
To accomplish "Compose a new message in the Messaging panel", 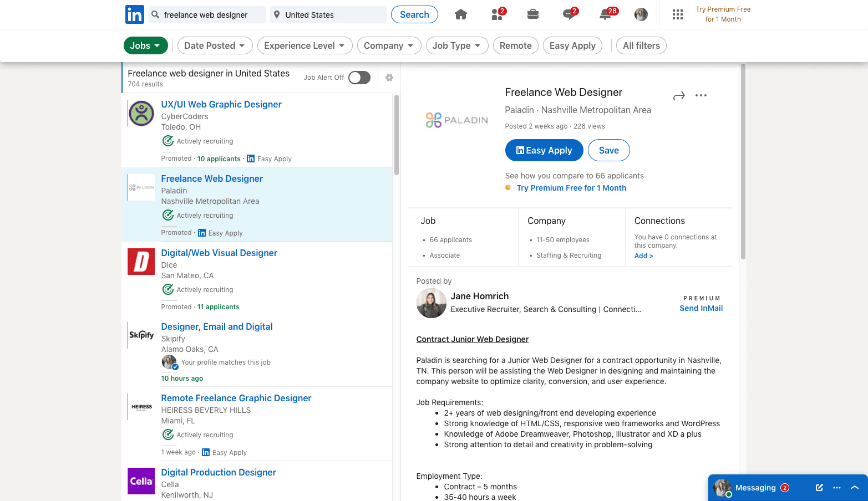I will pos(819,488).
